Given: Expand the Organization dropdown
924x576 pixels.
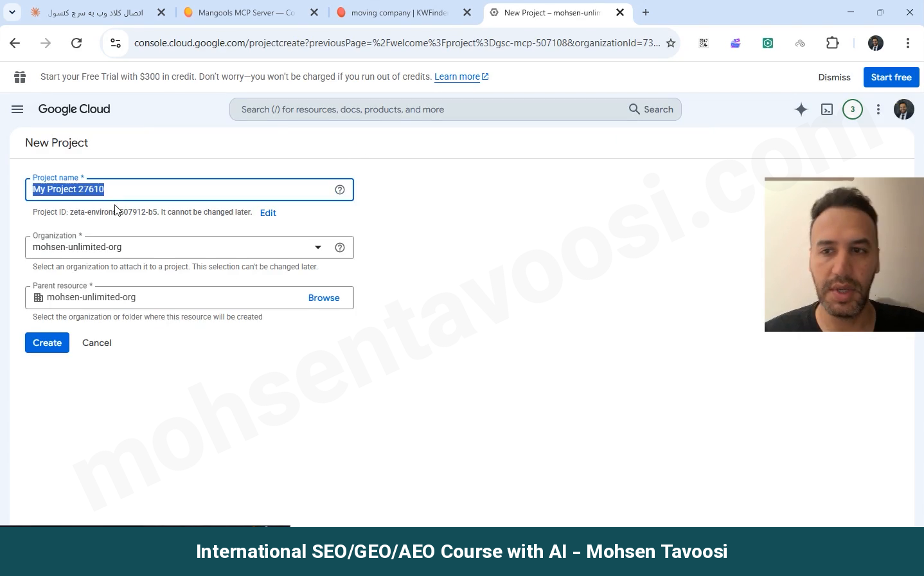Looking at the screenshot, I should pos(318,248).
